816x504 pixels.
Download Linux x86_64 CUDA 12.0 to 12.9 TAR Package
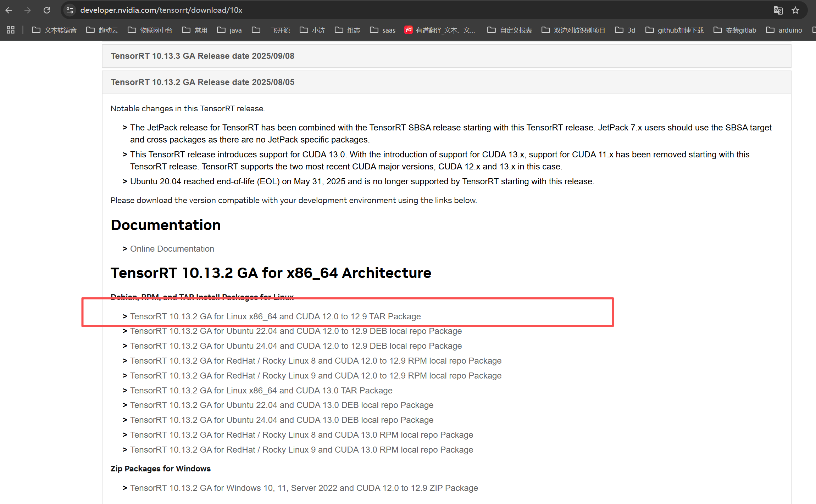[275, 317]
